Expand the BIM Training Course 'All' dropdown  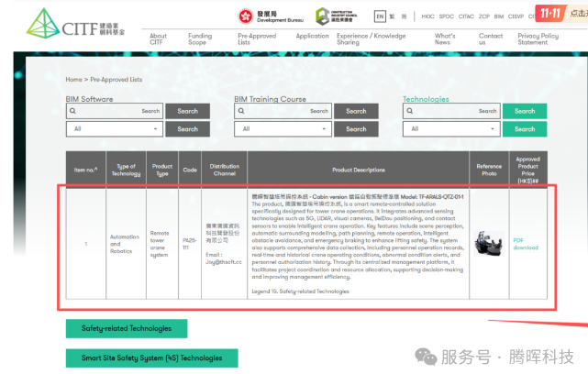pyautogui.click(x=281, y=129)
